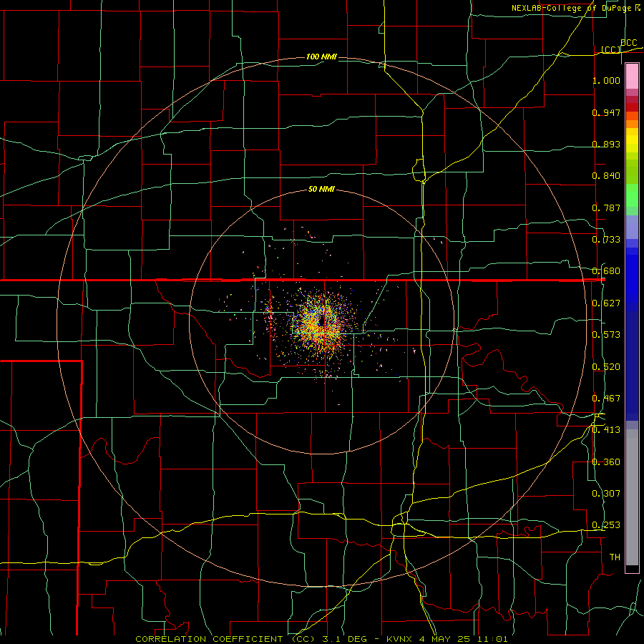Pick the pink segment of the color bar
Image resolution: width=644 pixels, height=644 pixels.
tap(632, 77)
